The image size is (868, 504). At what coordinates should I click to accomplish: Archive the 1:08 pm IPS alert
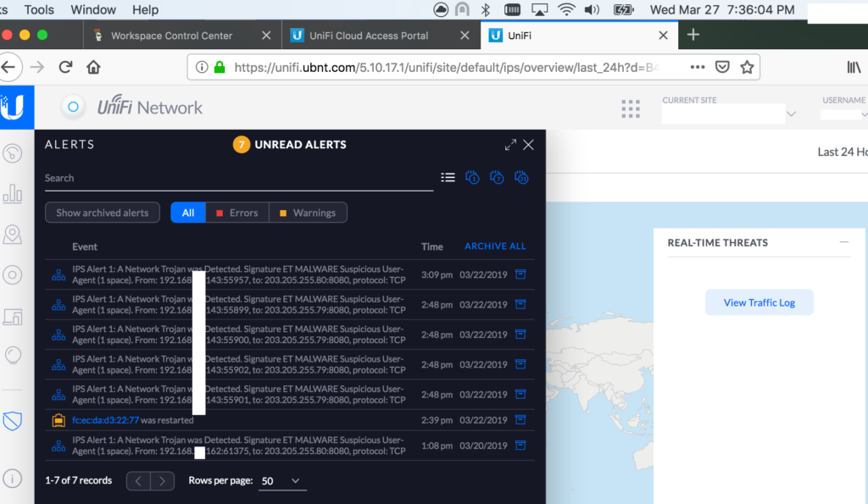(x=520, y=446)
